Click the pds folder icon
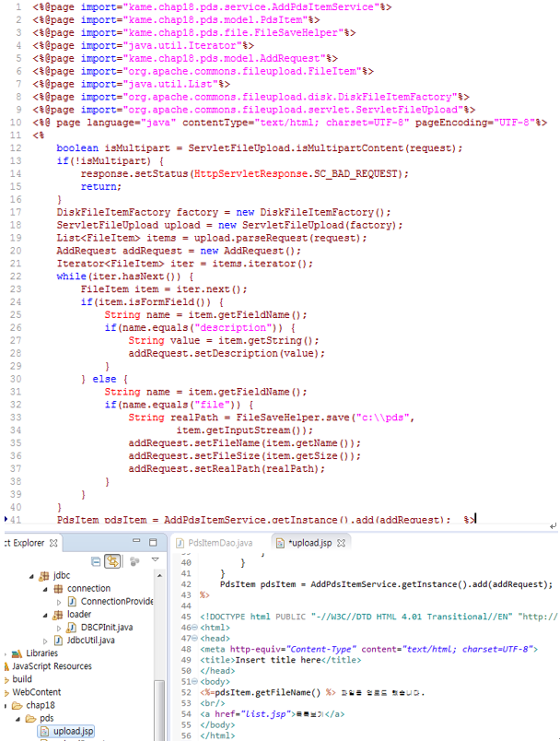Screen dimensions: 560x741 [x=30, y=718]
